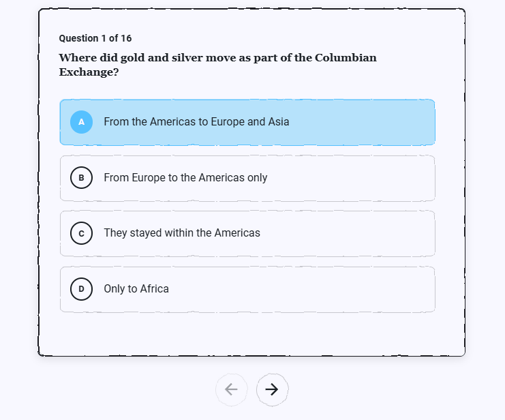Choose the B letter circle
This screenshot has height=420, width=505.
point(82,177)
